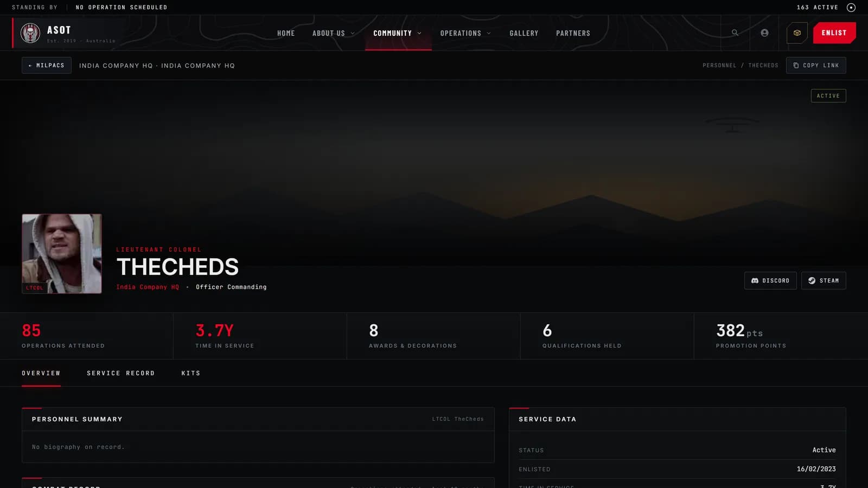The height and width of the screenshot is (488, 868).
Task: Click the Active status badge
Action: click(828, 95)
